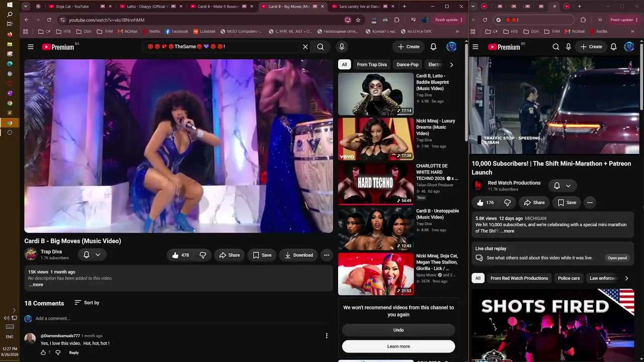Viewport: 644px width, 362px height.
Task: Like the Red Watch Productions video
Action: coord(485,203)
